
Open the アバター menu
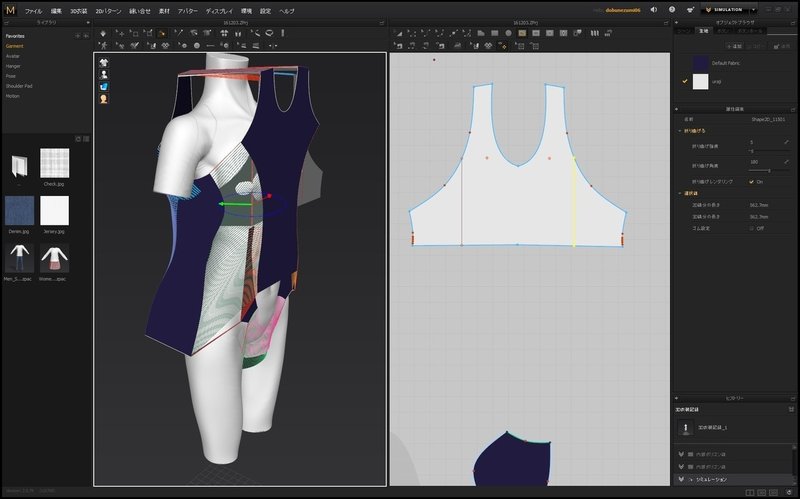click(188, 11)
